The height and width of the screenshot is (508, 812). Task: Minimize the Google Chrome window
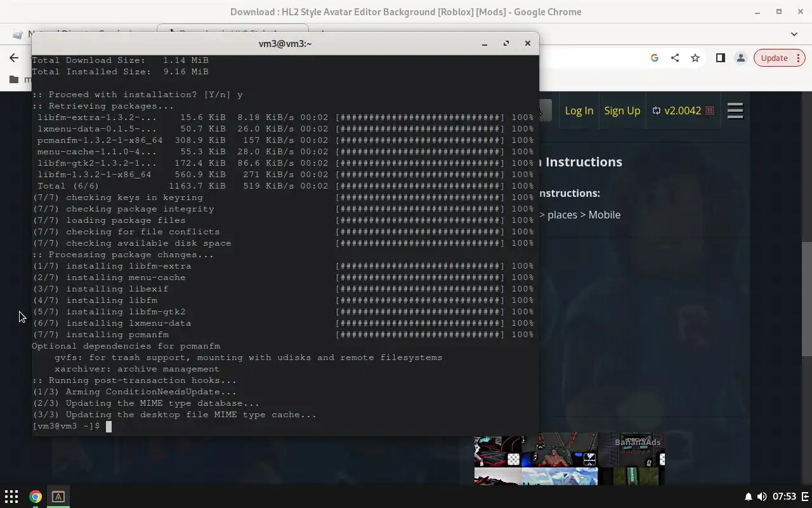757,11
